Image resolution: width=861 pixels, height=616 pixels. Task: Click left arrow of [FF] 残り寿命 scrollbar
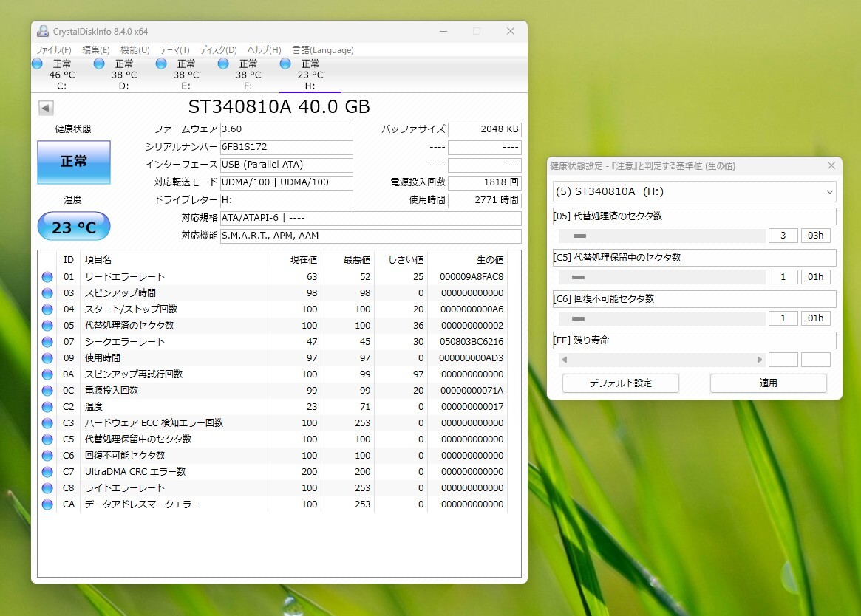click(x=565, y=360)
